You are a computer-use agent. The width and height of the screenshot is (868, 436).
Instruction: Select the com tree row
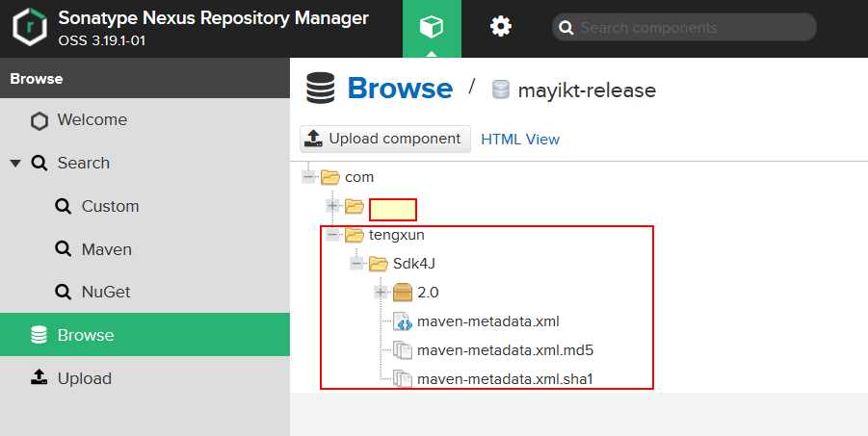click(x=359, y=177)
